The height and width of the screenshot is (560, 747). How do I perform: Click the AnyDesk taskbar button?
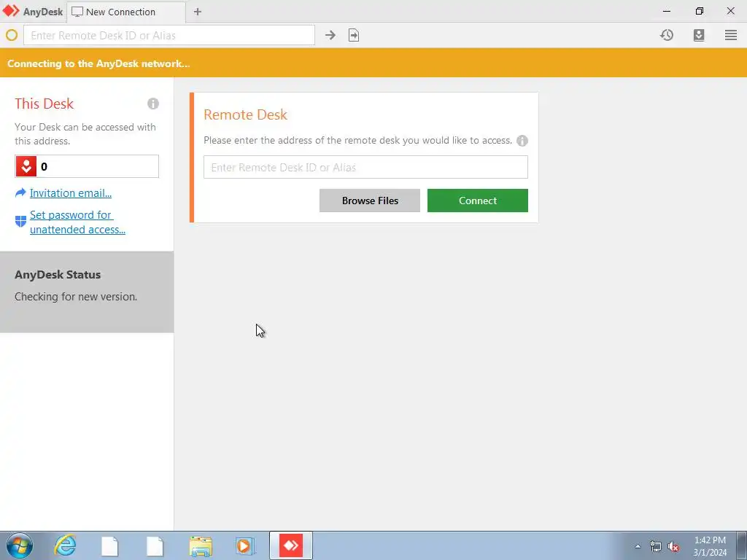click(x=290, y=545)
